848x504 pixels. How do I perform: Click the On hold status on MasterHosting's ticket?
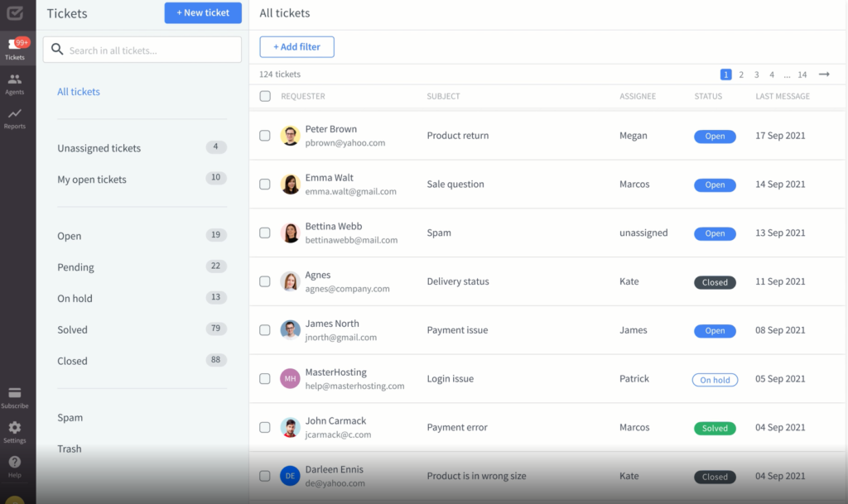pos(714,379)
